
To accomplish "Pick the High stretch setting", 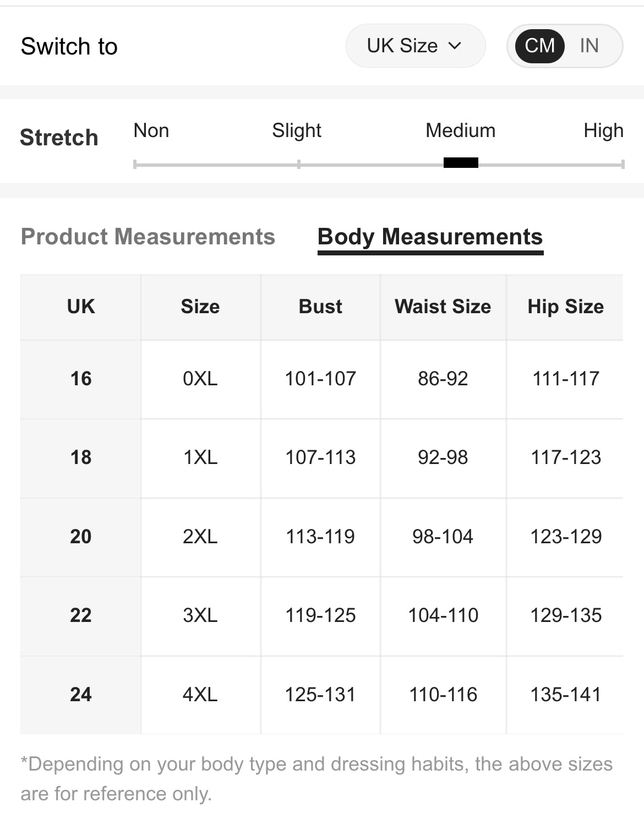I will (603, 130).
